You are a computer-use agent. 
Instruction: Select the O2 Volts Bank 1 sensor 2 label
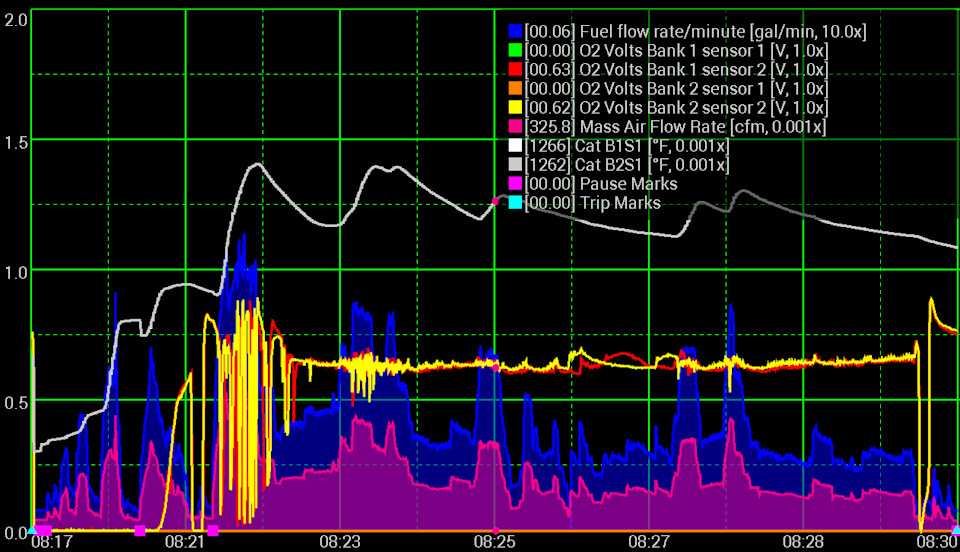point(677,70)
